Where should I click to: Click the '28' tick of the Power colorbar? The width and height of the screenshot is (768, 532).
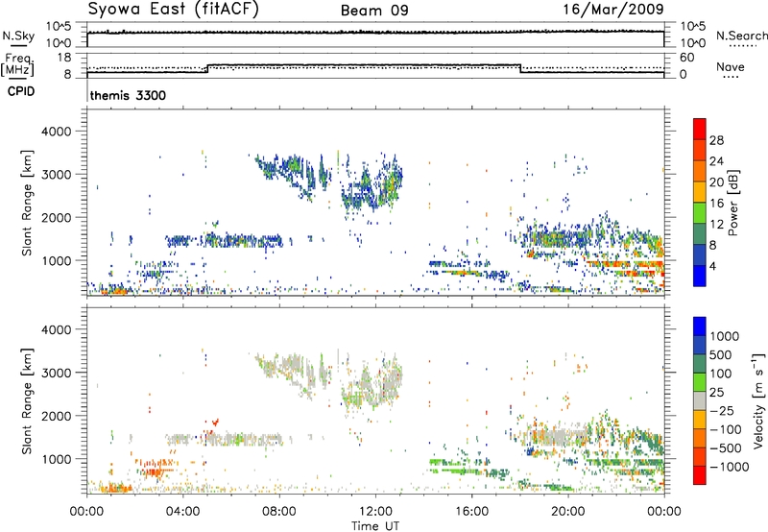tap(716, 140)
